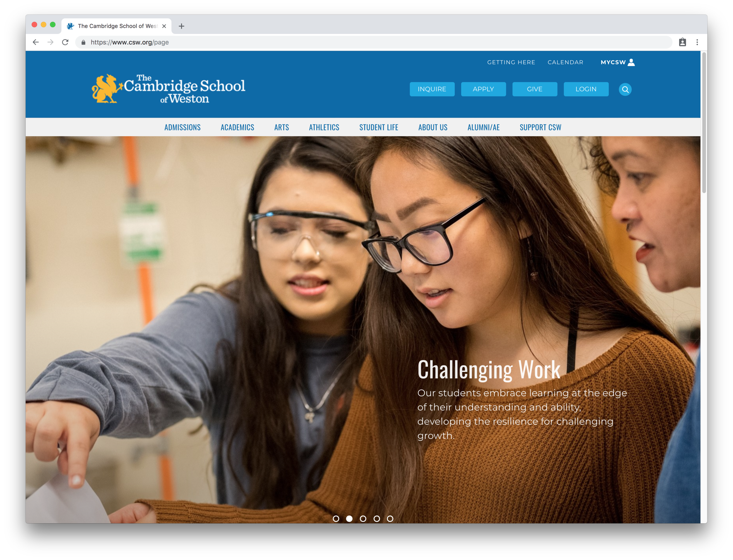Click the Cambridge School of Weston logo

(x=169, y=88)
